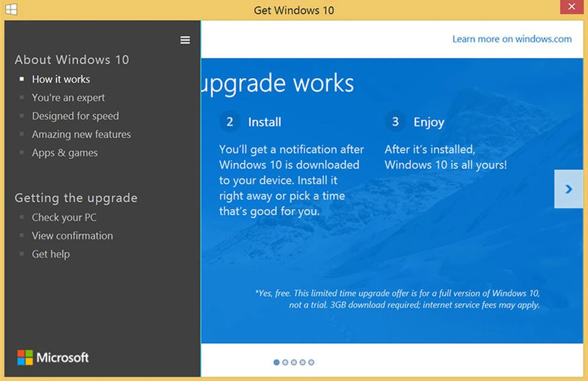Open the hamburger menu icon

[x=185, y=40]
